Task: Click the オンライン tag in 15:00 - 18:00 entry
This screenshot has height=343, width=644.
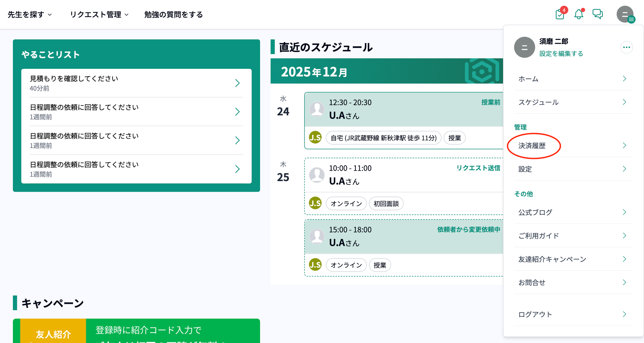Action: pyautogui.click(x=346, y=265)
